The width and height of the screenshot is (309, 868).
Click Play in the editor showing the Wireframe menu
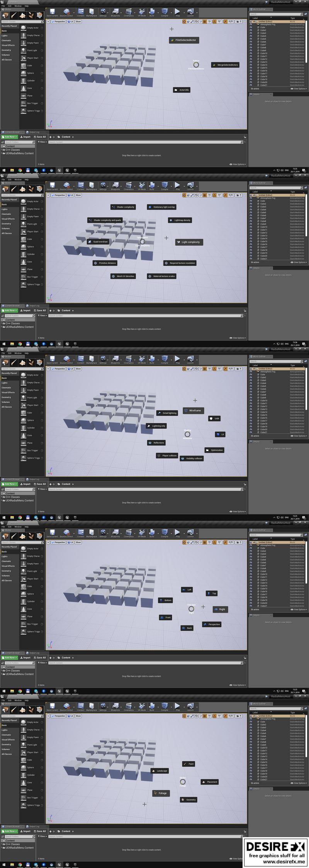pyautogui.click(x=178, y=360)
